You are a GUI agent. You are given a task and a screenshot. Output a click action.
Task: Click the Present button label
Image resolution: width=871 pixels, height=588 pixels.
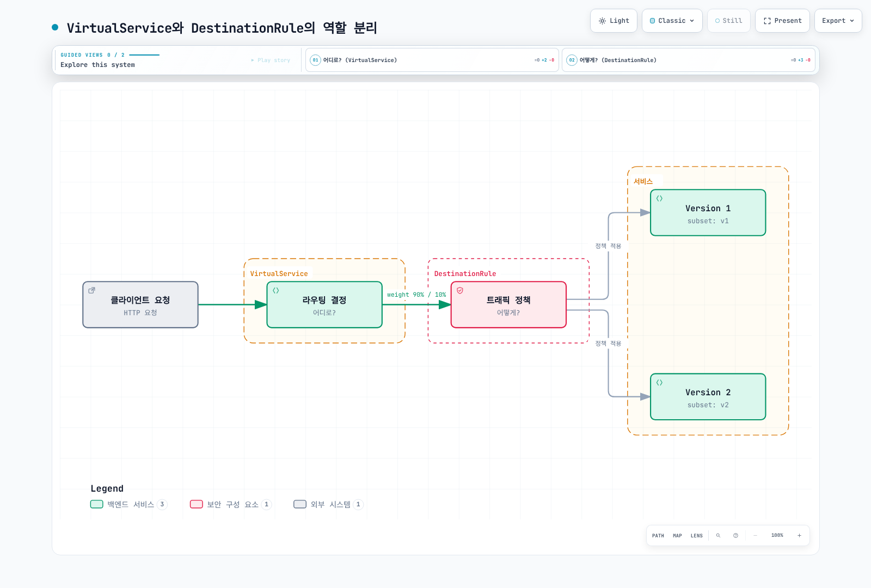(x=788, y=21)
